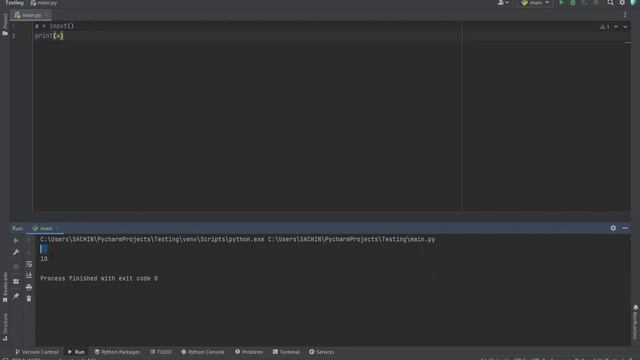Click the Stop process icon in the Run panel
Viewport: 640px width, 360px height.
16,267
